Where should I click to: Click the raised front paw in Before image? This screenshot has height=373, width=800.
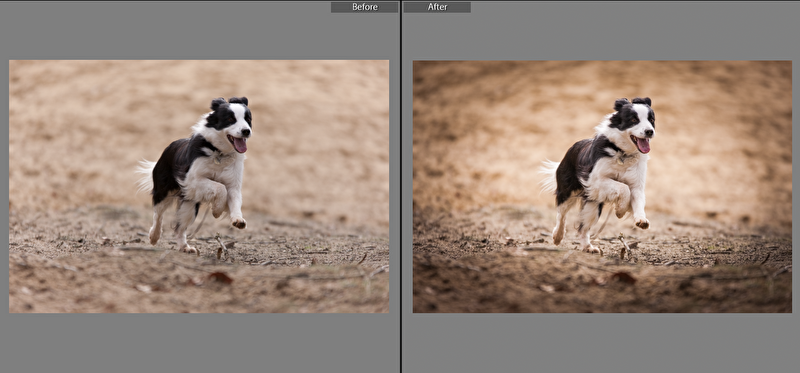(x=238, y=223)
